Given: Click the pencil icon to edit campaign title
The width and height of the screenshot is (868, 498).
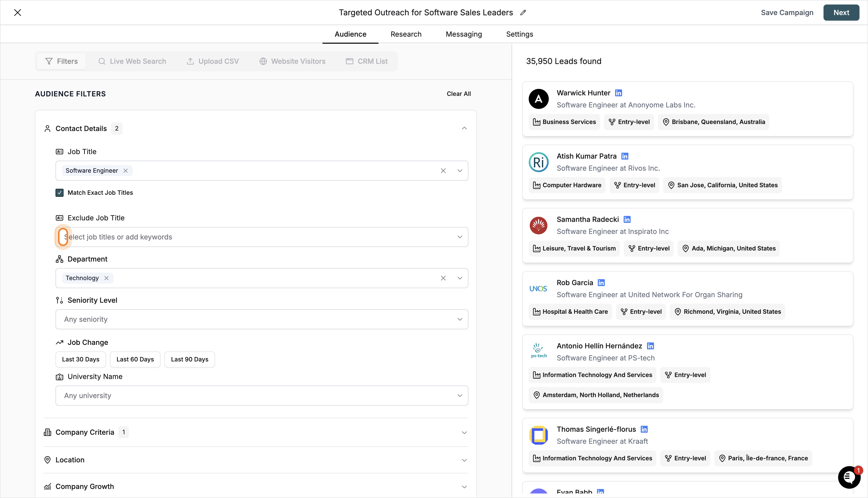Looking at the screenshot, I should 523,13.
